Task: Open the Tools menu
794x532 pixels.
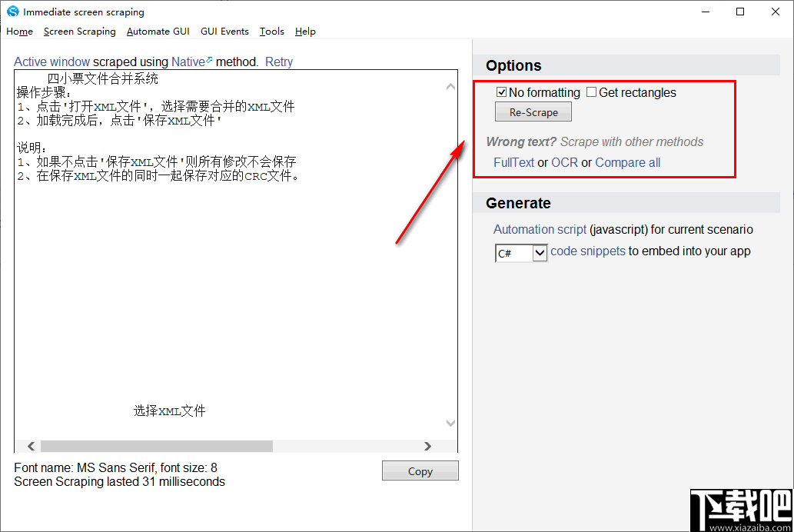Action: [x=271, y=32]
